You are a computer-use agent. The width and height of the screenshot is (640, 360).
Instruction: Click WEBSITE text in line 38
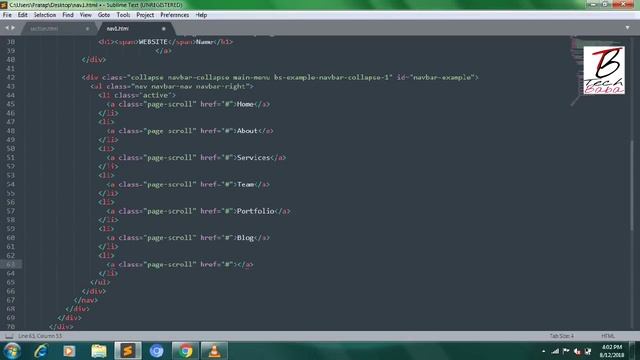(x=153, y=42)
